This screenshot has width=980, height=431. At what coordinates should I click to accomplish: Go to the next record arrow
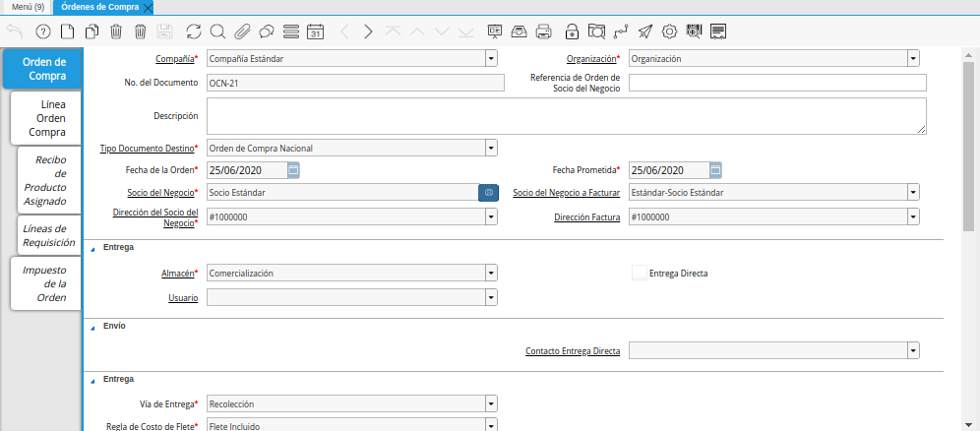coord(368,31)
